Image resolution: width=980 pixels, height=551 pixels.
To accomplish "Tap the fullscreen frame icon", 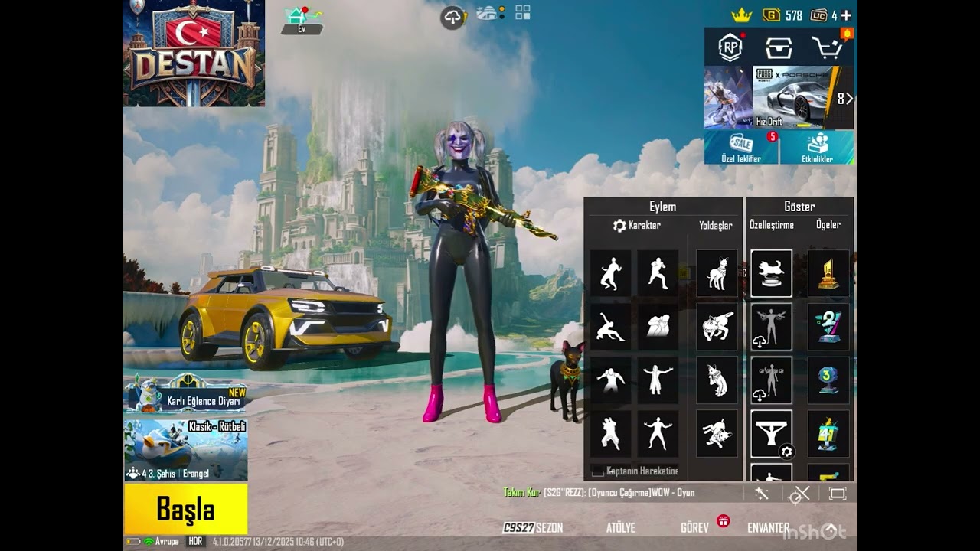I will pos(838,494).
